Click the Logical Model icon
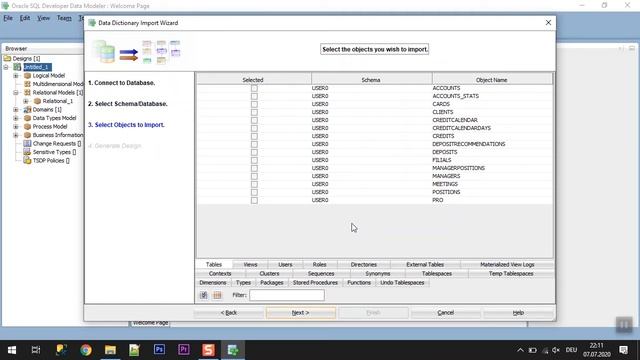 tap(27, 76)
